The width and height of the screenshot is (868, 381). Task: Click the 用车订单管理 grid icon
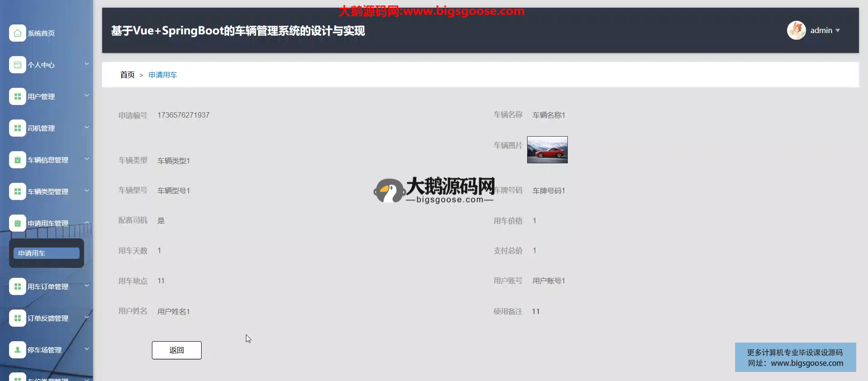tap(17, 286)
